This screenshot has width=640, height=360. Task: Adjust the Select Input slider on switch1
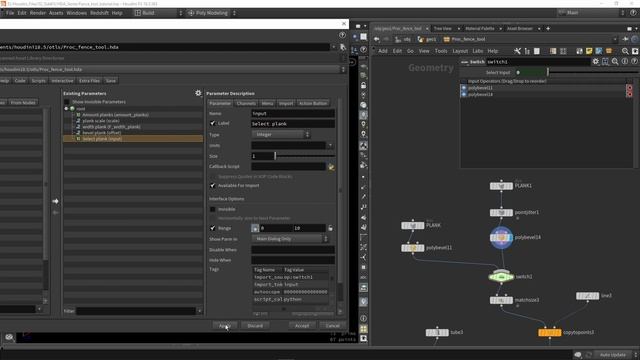click(548, 73)
